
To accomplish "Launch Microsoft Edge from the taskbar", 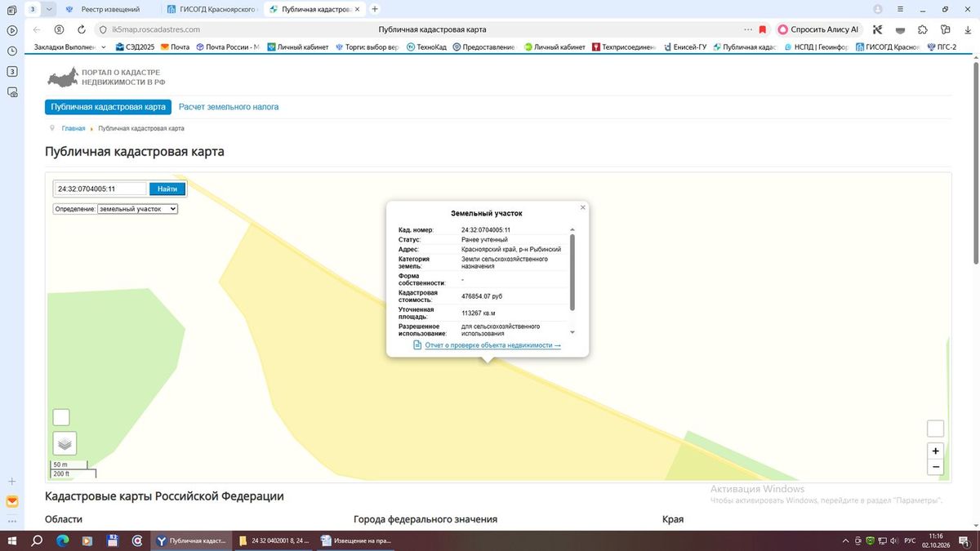I will coord(62,540).
